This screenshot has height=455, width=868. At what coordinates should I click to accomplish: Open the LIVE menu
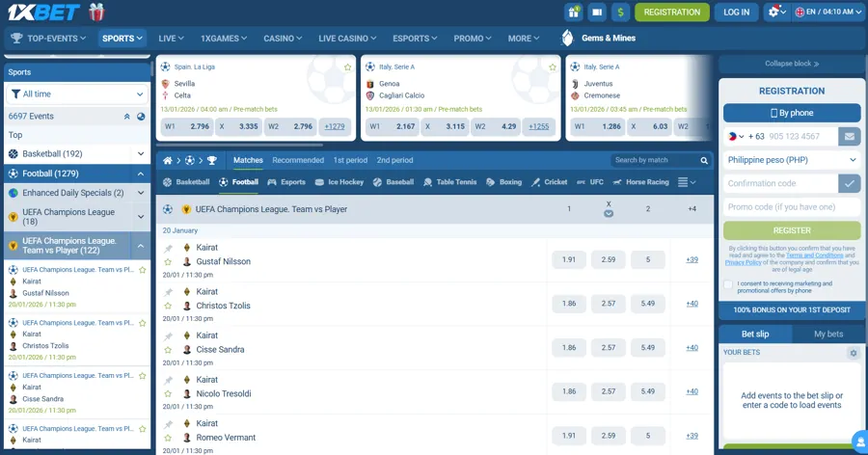pos(171,39)
